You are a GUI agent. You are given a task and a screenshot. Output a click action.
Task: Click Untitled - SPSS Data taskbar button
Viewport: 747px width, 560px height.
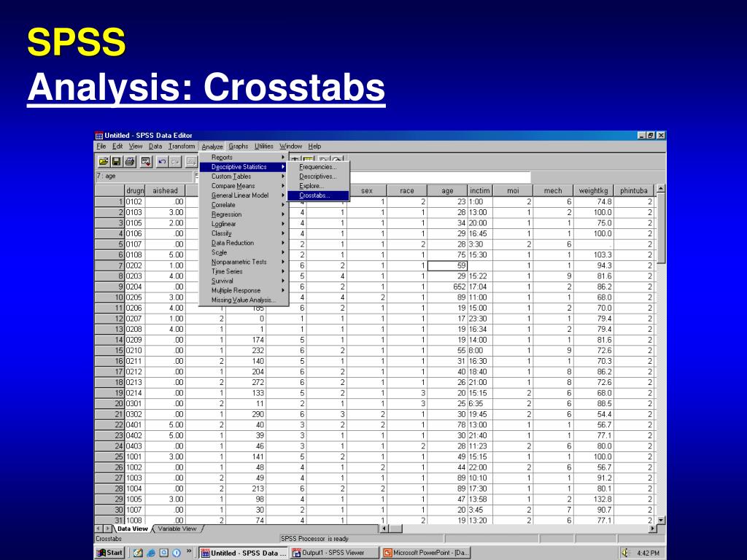coord(244,553)
